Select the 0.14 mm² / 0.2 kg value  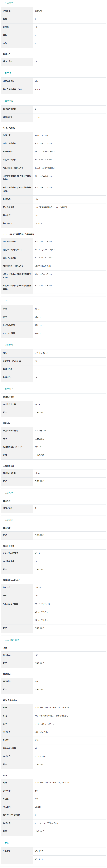click(x=42, y=604)
